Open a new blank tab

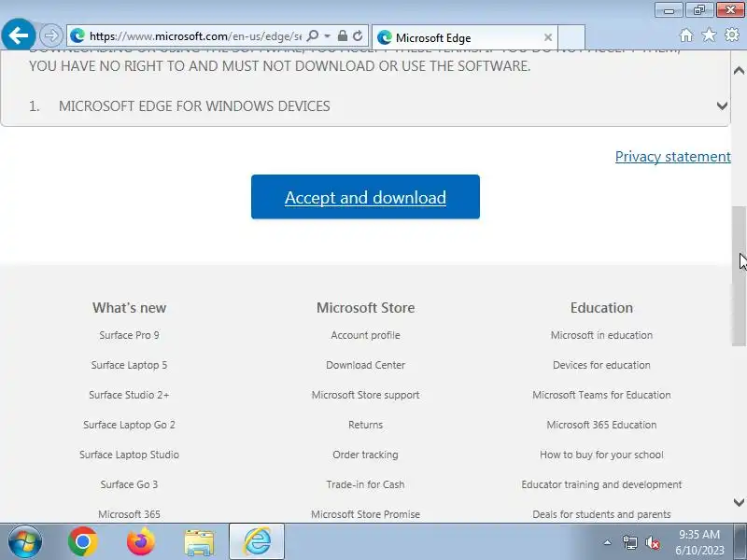(571, 37)
